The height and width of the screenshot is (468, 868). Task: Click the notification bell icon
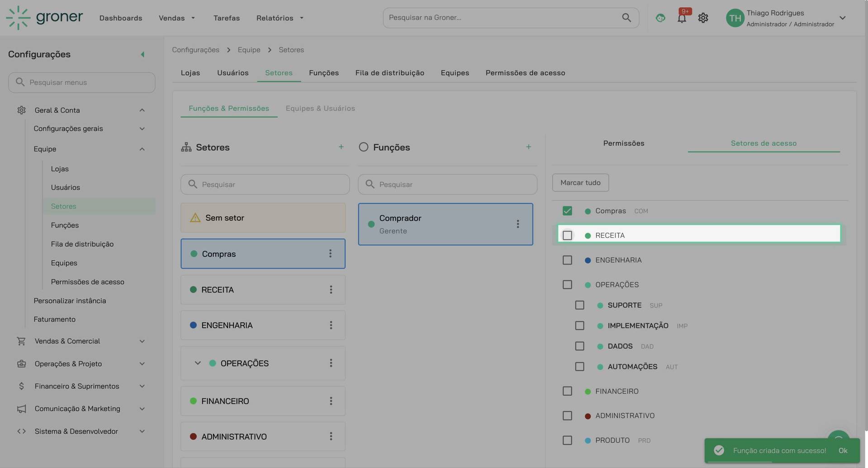(x=681, y=18)
